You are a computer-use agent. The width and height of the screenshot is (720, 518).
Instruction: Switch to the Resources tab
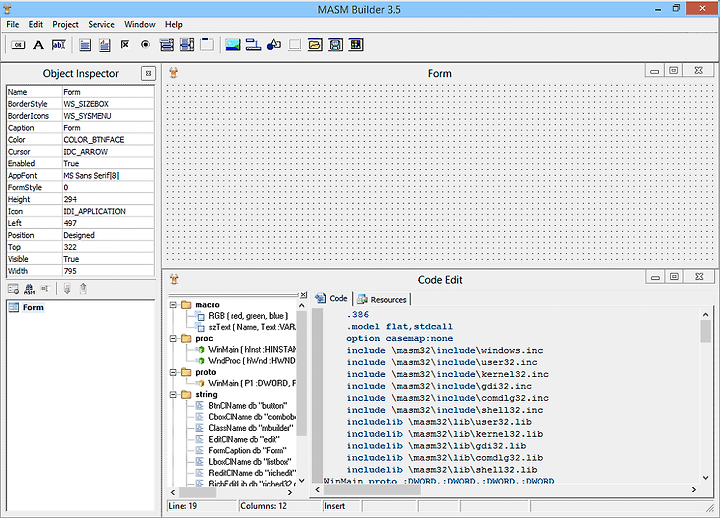click(x=382, y=299)
